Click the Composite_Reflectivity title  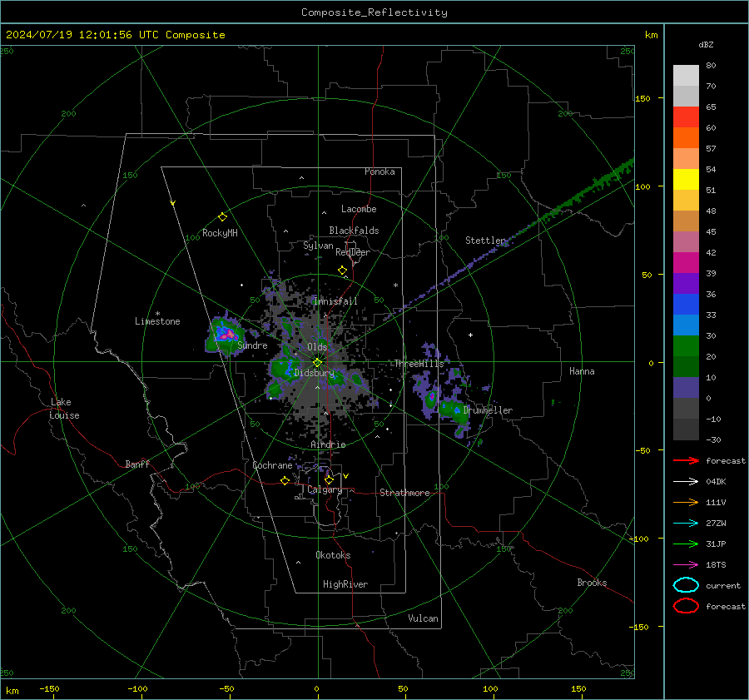374,12
